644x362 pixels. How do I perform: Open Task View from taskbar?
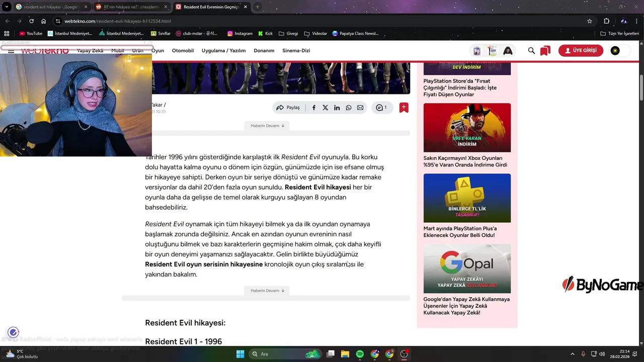[331, 354]
